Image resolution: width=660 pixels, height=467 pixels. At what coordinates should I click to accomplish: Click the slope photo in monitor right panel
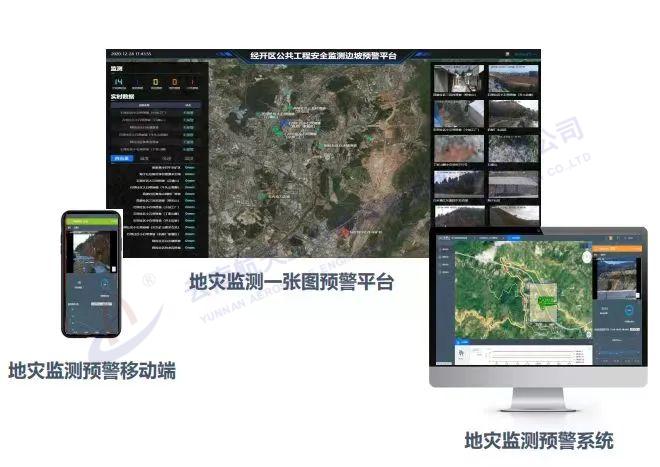pos(616,275)
